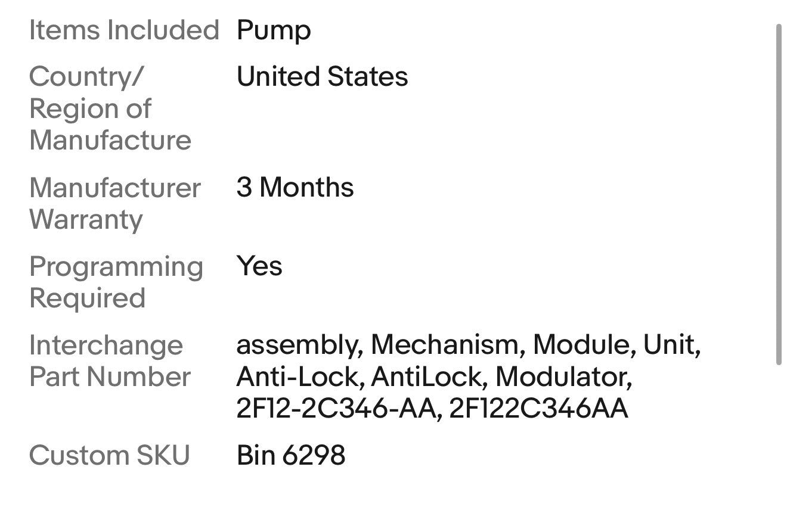787x532 pixels.
Task: Click the "Custom SKU" label
Action: click(x=109, y=456)
